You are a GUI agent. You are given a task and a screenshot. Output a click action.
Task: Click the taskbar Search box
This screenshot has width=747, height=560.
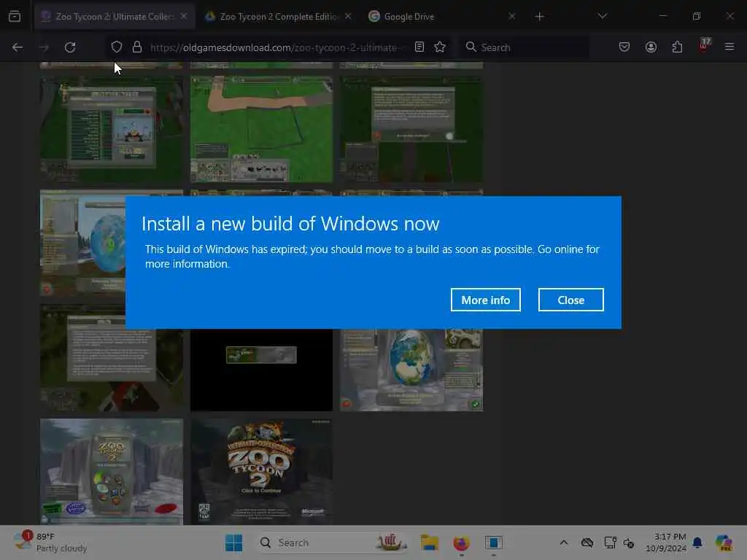[333, 542]
